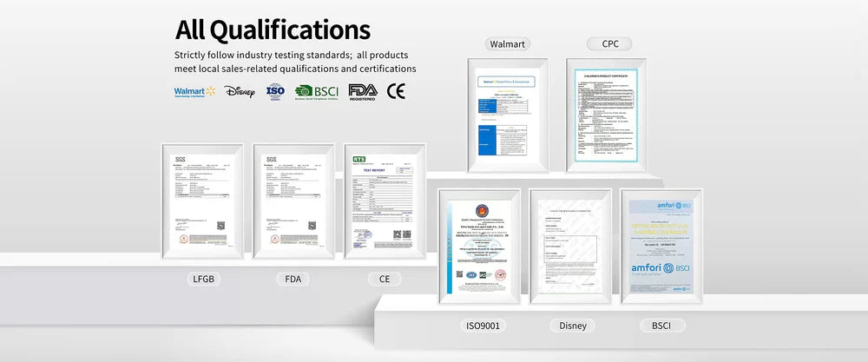Click the Walmart pill label
The width and height of the screenshot is (868, 362).
click(508, 43)
